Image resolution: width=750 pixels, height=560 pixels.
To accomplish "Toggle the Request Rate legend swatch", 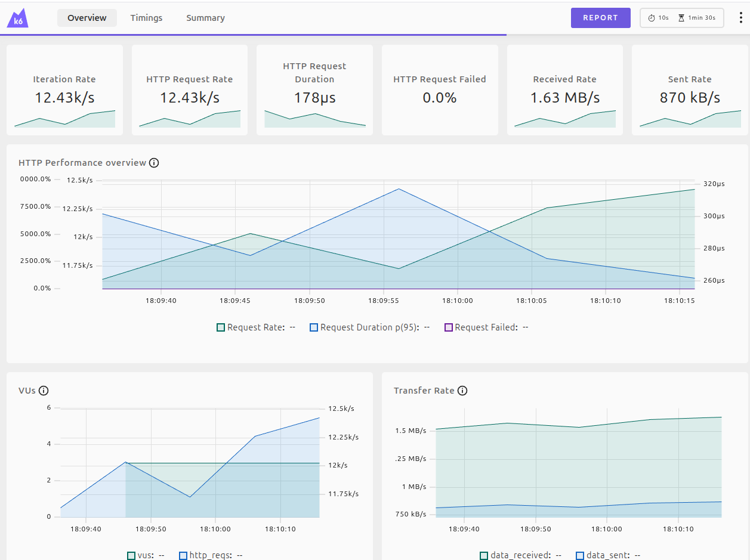I will [x=221, y=327].
